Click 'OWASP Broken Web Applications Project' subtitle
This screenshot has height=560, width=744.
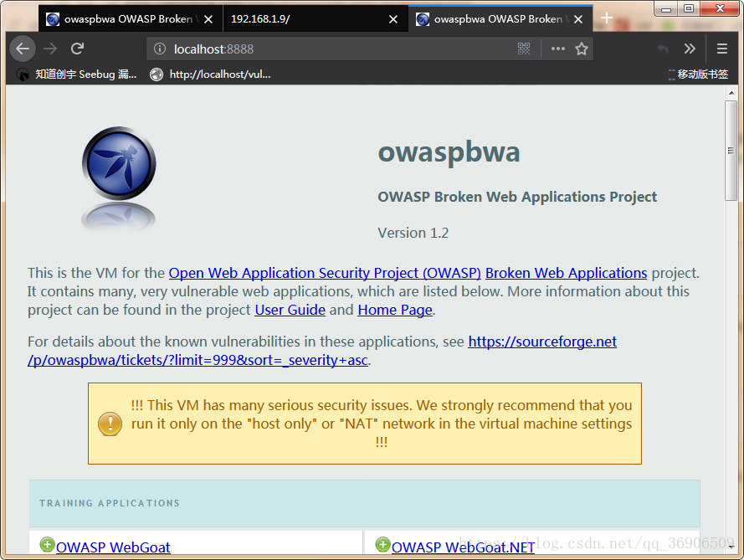[517, 197]
